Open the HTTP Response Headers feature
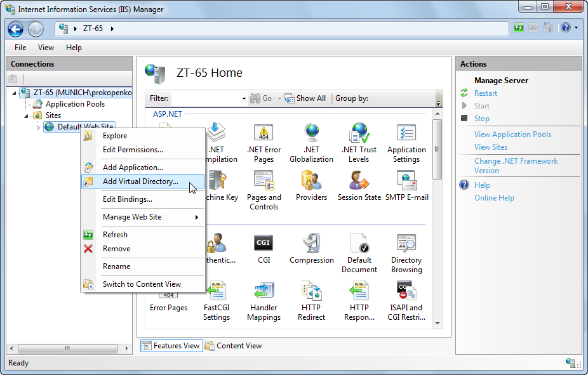The height and width of the screenshot is (375, 588). click(359, 301)
